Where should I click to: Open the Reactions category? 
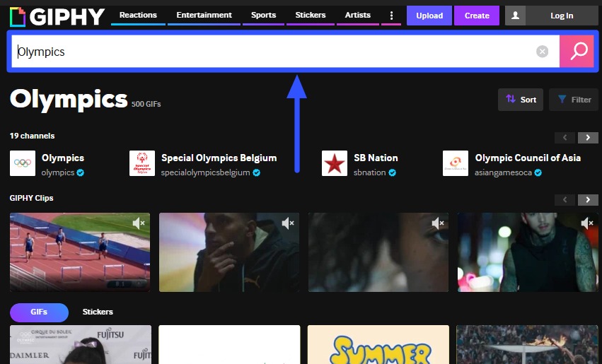pos(138,16)
